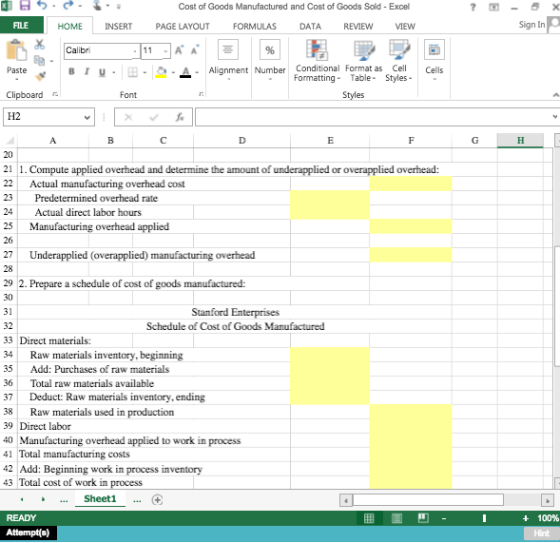Click the Cut scissors icon
This screenshot has height=543, width=560.
pyautogui.click(x=39, y=45)
